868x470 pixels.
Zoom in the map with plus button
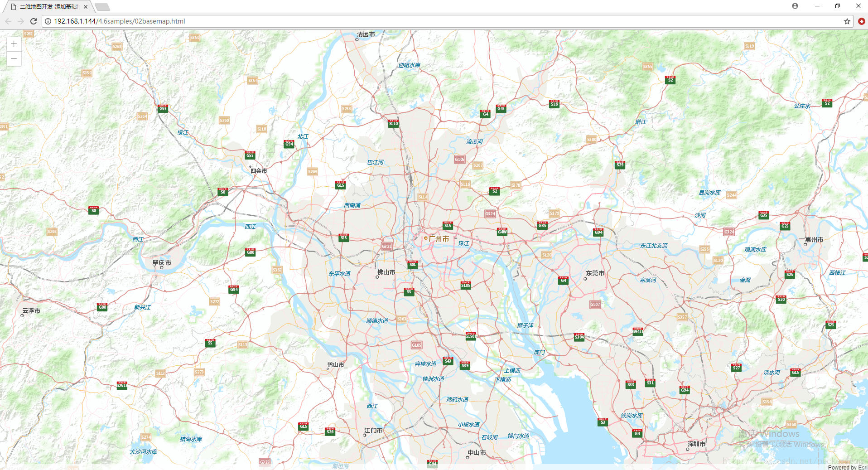pos(14,44)
